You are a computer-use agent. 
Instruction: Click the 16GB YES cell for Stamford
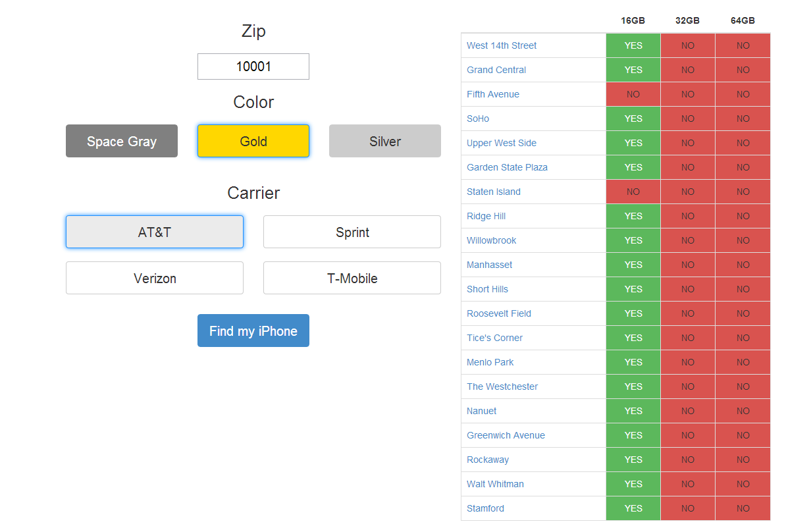point(633,508)
